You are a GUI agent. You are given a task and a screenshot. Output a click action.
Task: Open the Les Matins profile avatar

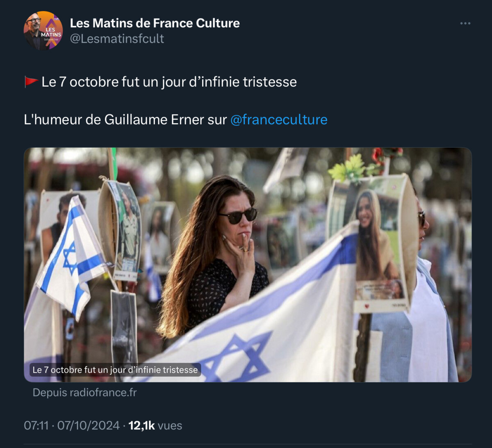click(43, 31)
